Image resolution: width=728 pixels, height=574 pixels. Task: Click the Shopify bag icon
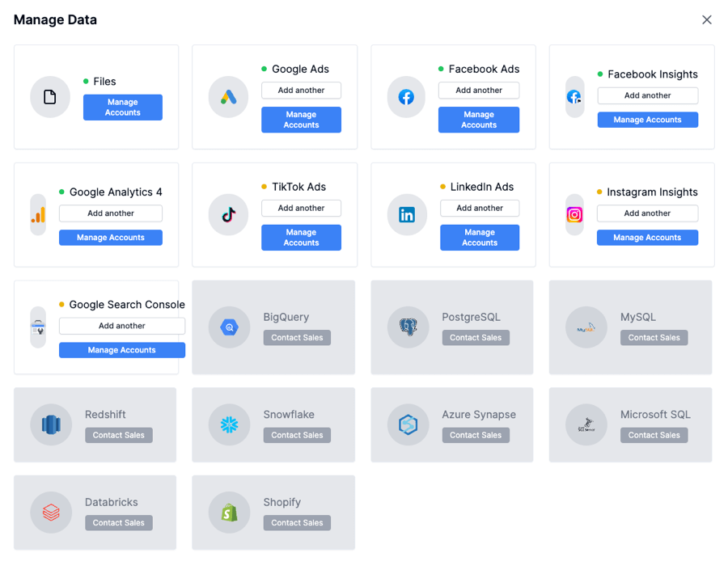pos(229,513)
